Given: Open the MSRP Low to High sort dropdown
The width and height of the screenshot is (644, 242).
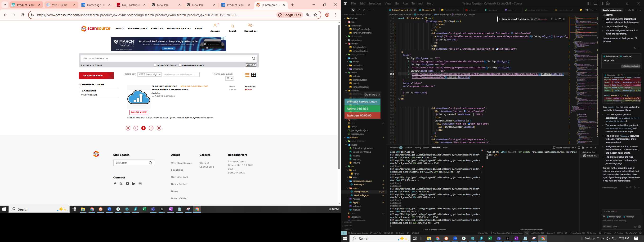Looking at the screenshot, I should (x=149, y=74).
